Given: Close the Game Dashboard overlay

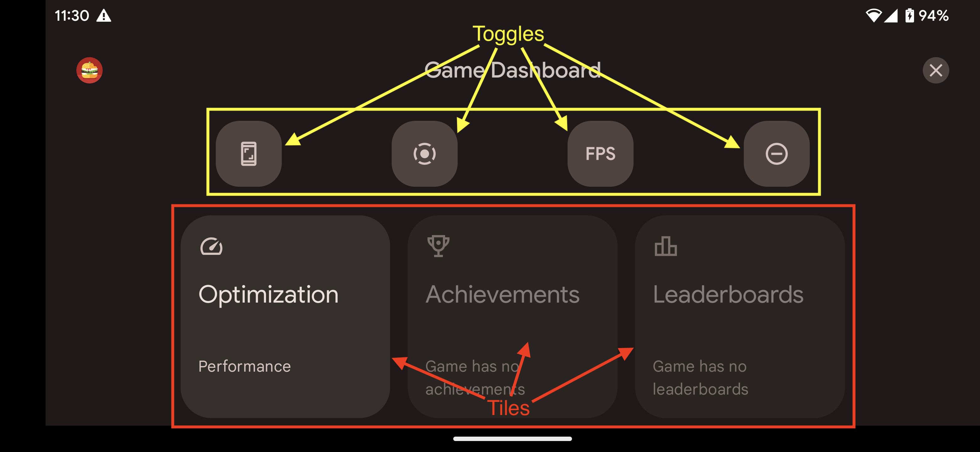Looking at the screenshot, I should [936, 70].
